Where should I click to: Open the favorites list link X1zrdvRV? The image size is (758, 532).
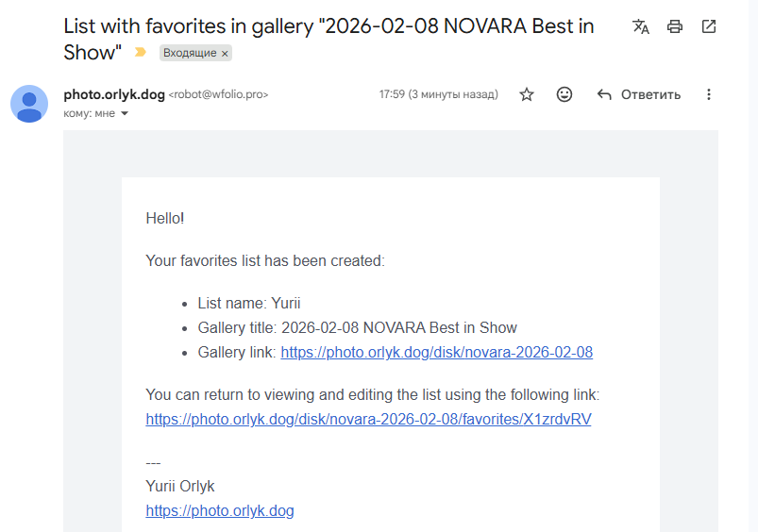[368, 419]
